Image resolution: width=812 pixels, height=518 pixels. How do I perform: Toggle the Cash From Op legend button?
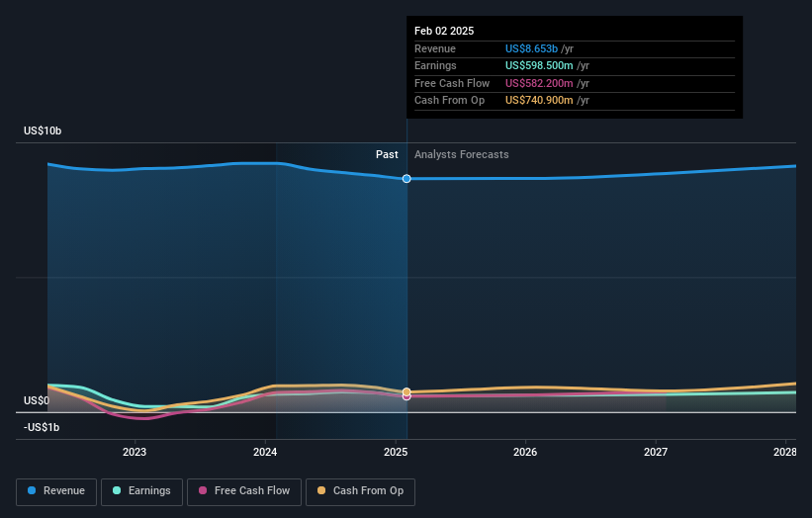[x=360, y=491]
